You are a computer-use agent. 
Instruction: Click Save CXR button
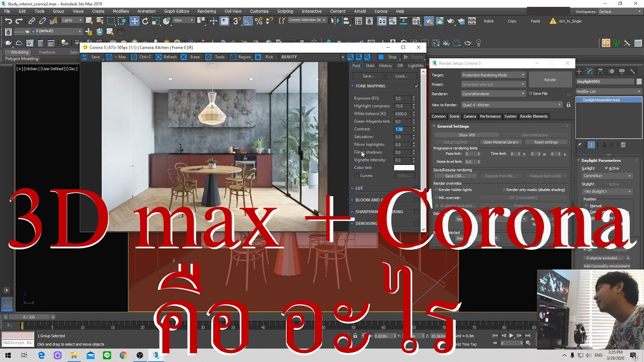(455, 176)
